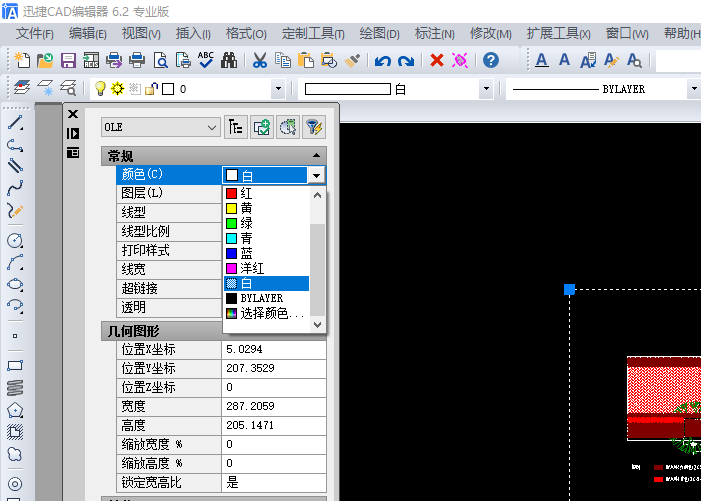Select the Hatch tool

(x=15, y=432)
